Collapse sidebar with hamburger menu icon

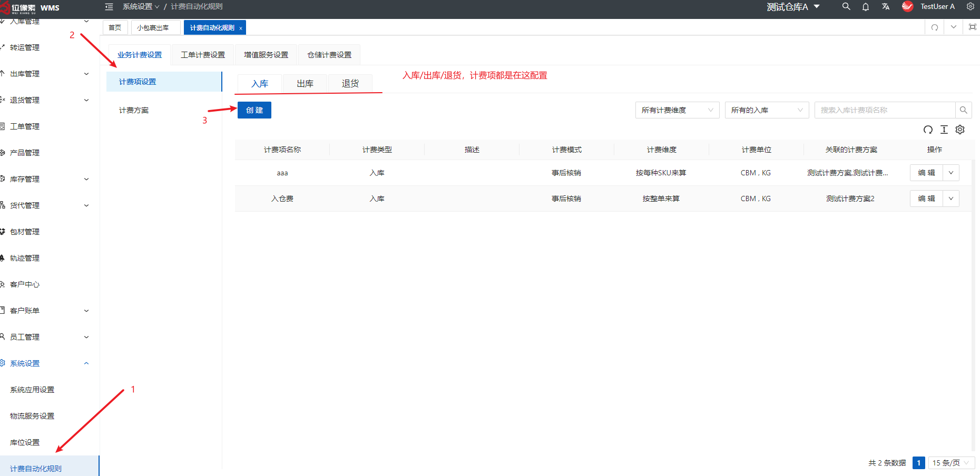[109, 7]
